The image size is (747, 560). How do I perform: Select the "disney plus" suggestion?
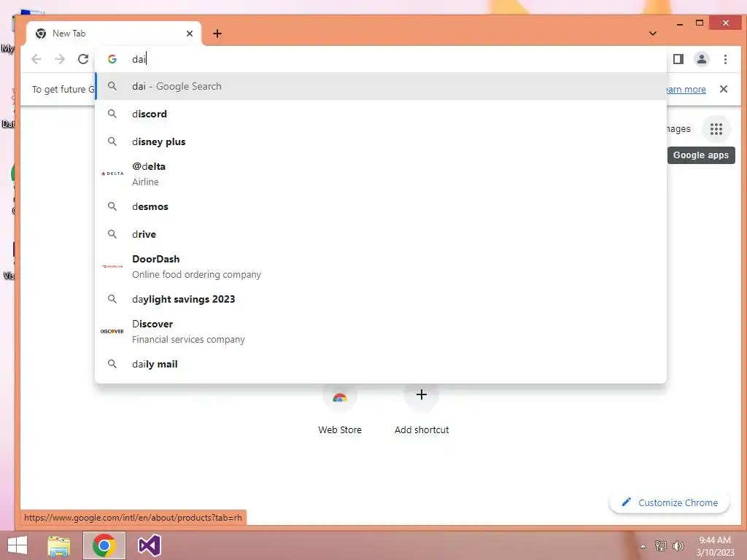click(381, 141)
